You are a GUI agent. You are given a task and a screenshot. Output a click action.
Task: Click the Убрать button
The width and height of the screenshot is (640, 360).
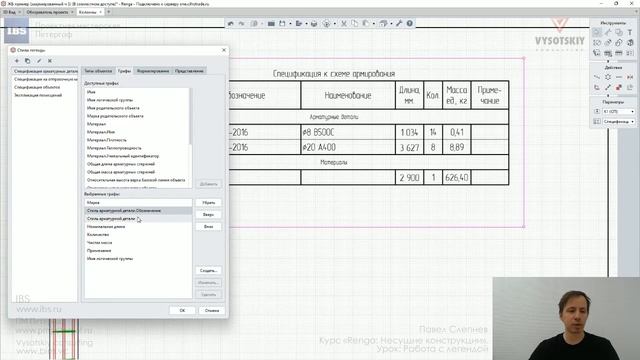click(209, 202)
